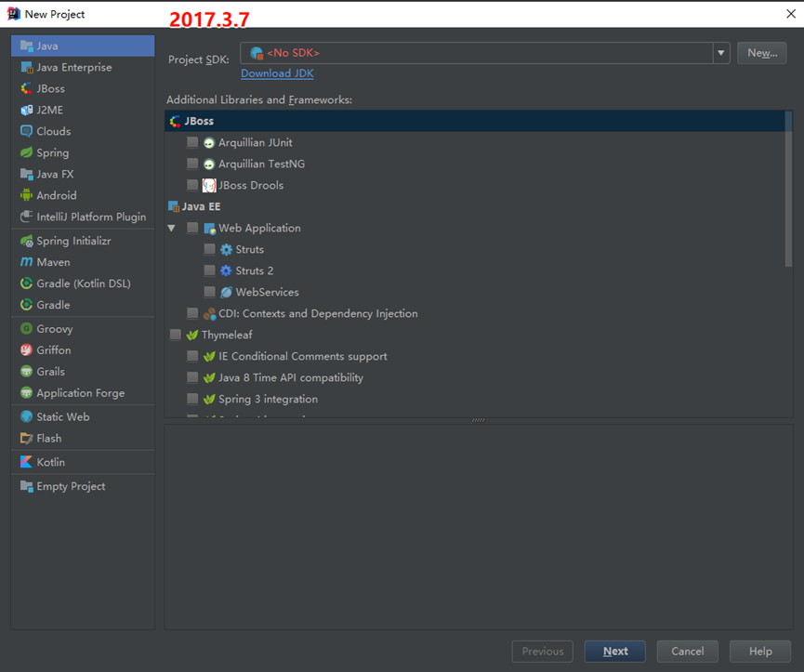The image size is (804, 672).
Task: Open Help for New Project dialog
Action: point(760,651)
